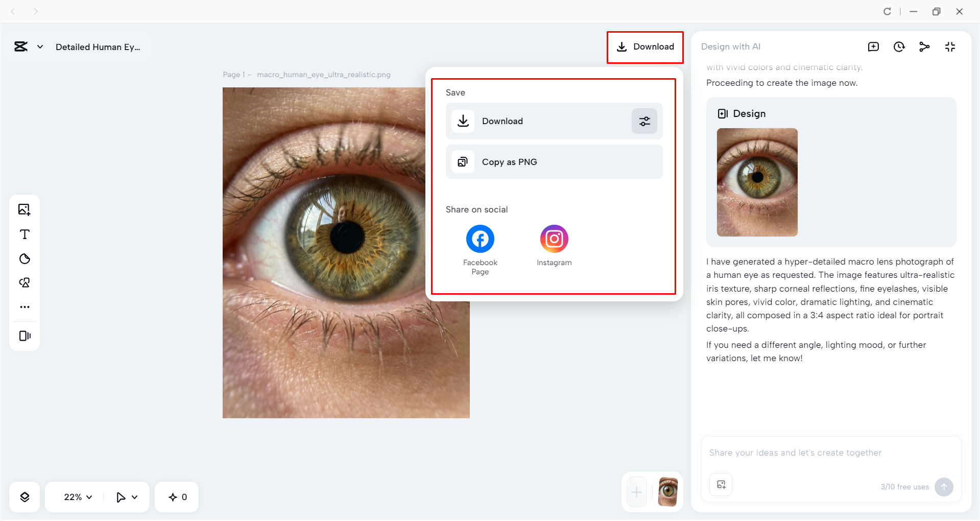Attach an image to the AI prompt
This screenshot has width=980, height=521.
(721, 485)
